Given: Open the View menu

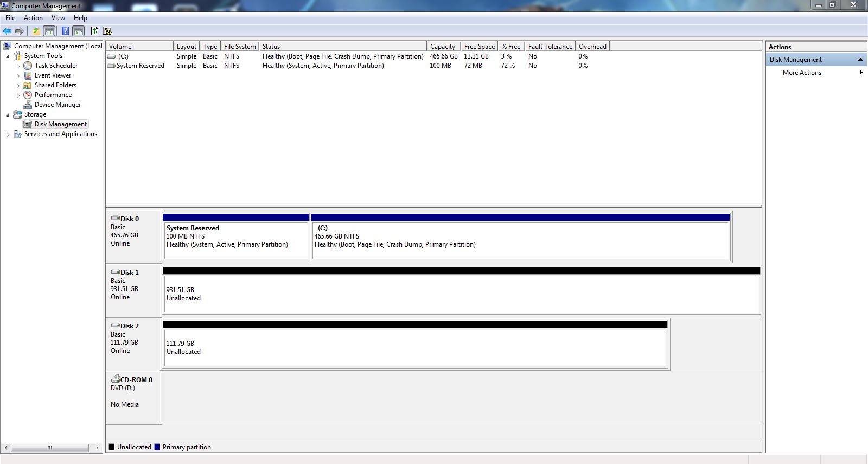Looking at the screenshot, I should pos(58,18).
